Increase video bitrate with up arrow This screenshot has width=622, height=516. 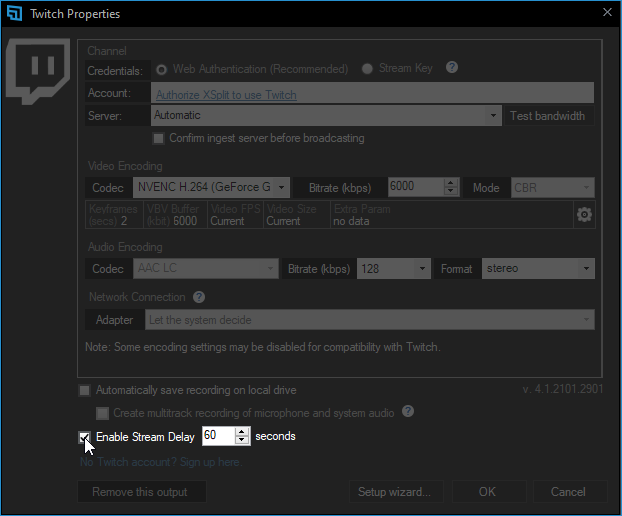451,183
